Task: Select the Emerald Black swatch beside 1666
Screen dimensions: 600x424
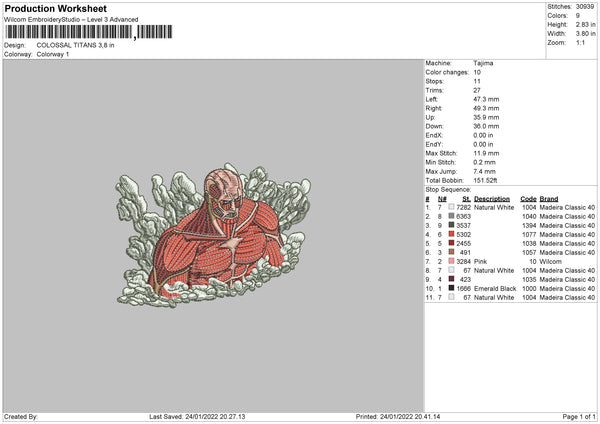Action: pos(452,288)
